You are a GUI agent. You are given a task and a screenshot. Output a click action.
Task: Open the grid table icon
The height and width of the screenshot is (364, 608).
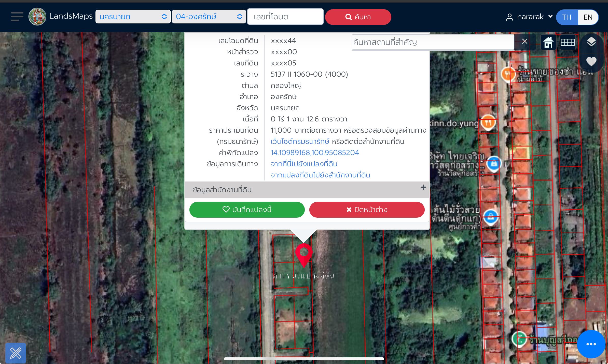(568, 42)
